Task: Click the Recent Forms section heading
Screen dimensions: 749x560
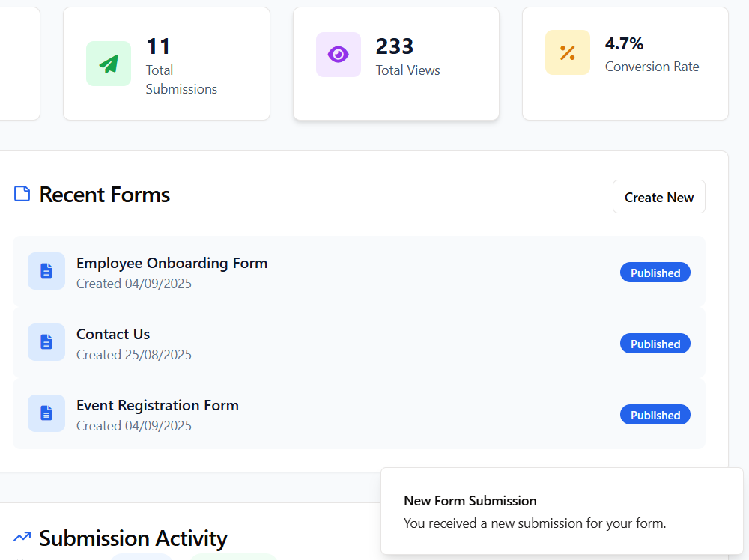Action: pos(104,195)
